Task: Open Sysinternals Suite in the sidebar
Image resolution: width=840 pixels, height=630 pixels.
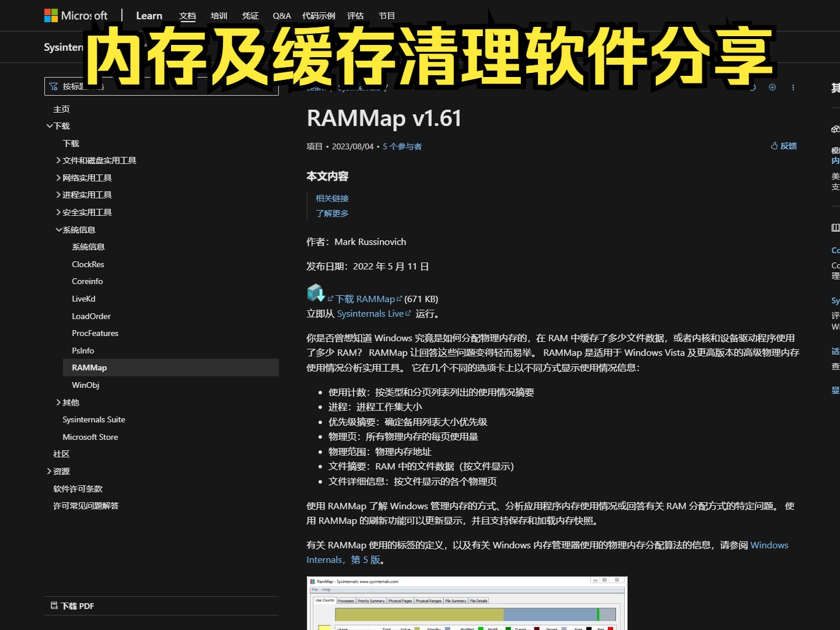Action: pos(94,419)
